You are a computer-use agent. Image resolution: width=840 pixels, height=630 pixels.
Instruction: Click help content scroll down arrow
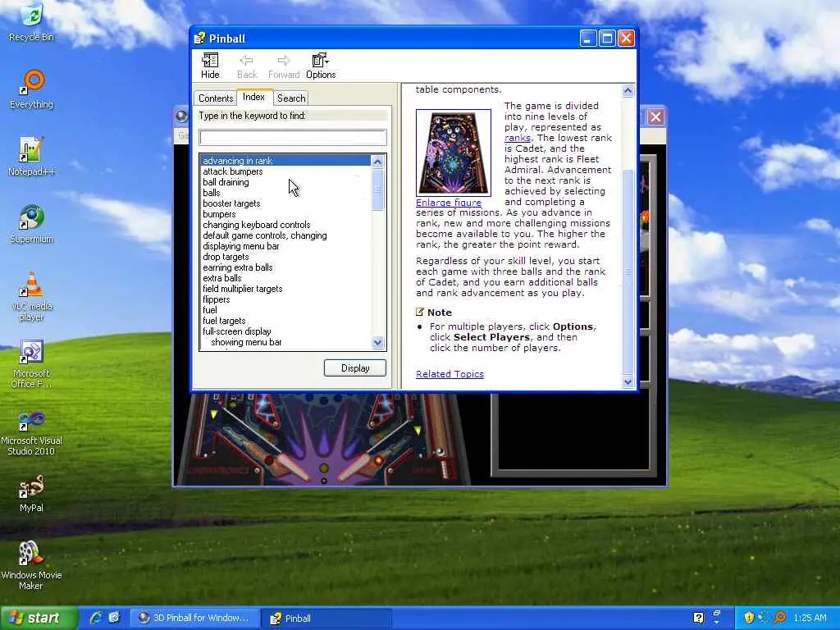[x=628, y=382]
